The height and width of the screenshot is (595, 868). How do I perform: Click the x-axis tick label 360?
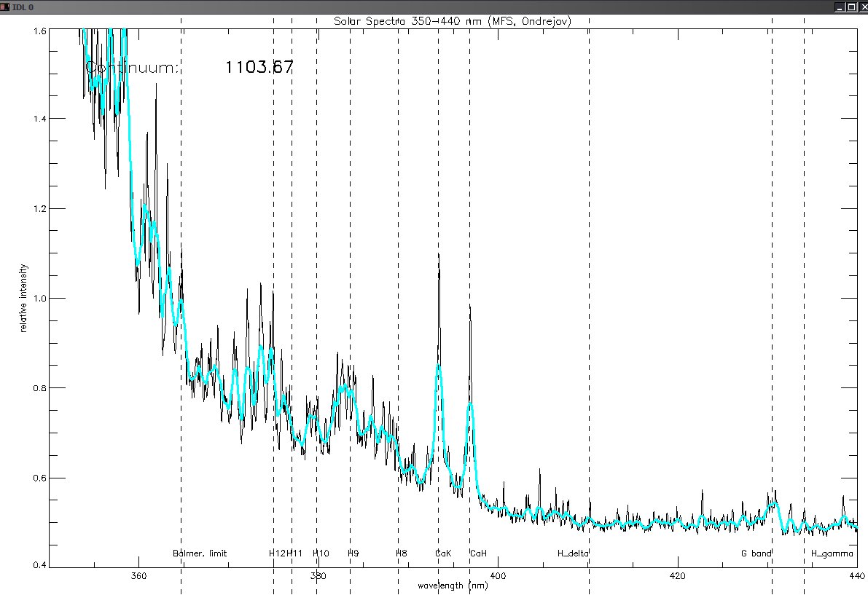pos(138,575)
